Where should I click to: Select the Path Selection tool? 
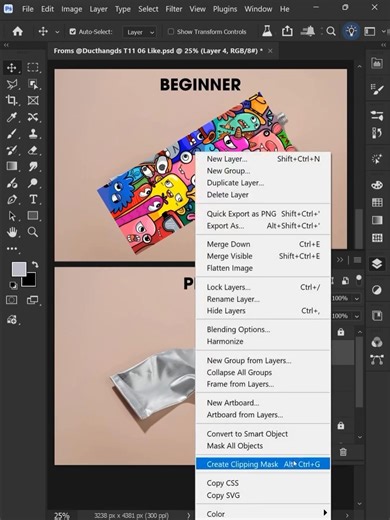(x=12, y=216)
